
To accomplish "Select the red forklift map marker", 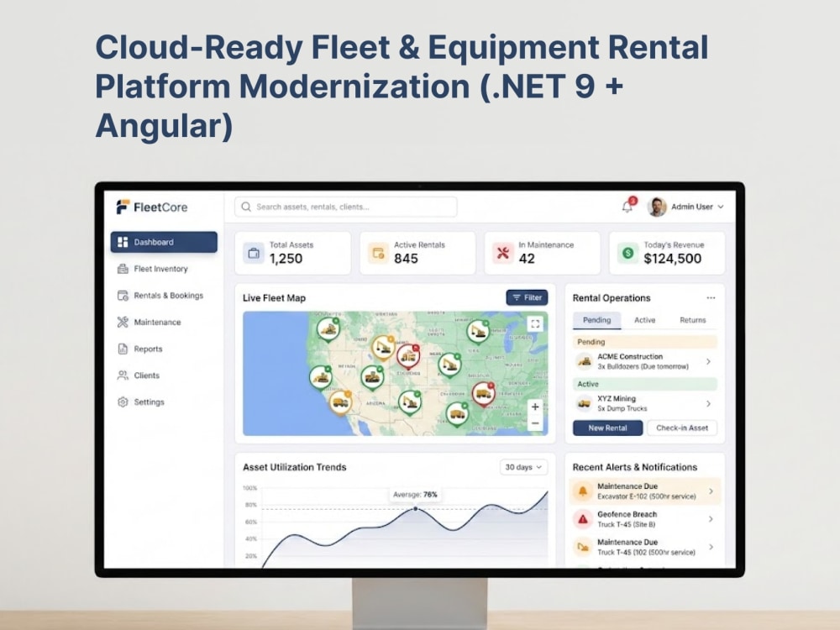I will point(408,355).
